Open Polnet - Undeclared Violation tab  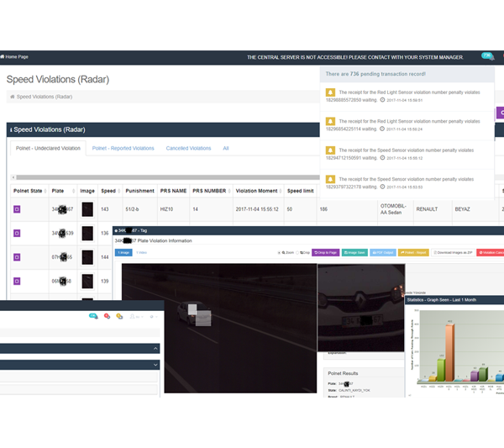pos(48,148)
